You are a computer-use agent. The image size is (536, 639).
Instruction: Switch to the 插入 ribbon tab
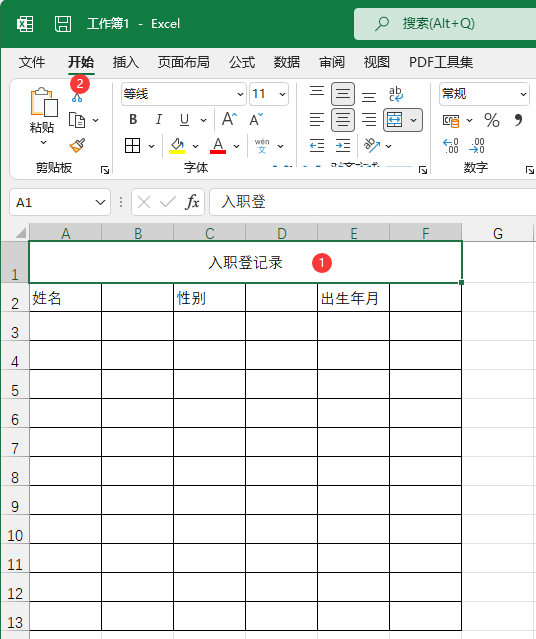126,62
